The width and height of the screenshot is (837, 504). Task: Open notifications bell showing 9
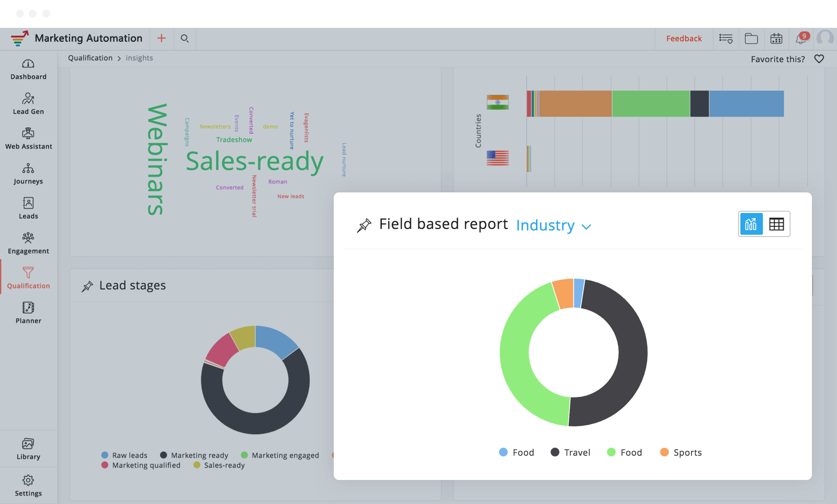[801, 38]
